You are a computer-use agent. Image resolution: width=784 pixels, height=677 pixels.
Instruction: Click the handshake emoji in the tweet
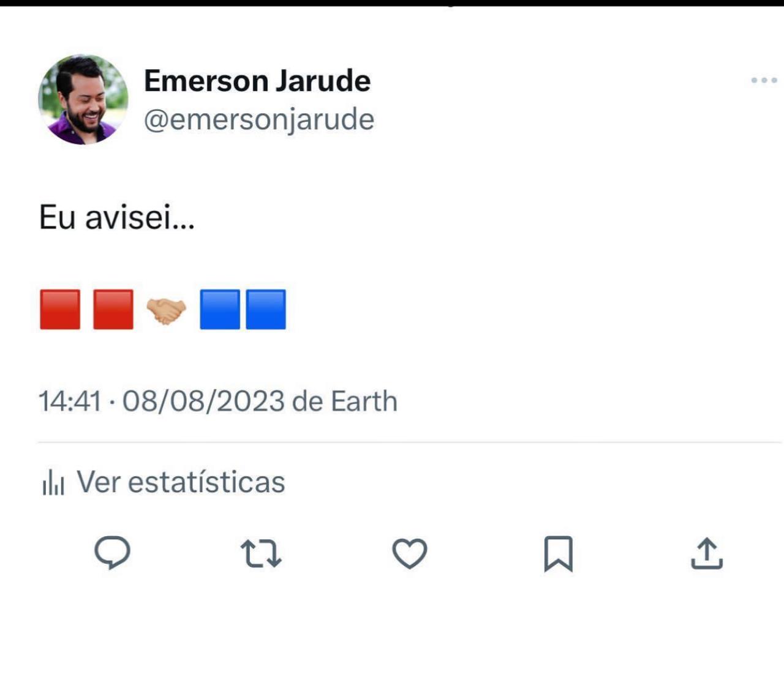click(166, 310)
